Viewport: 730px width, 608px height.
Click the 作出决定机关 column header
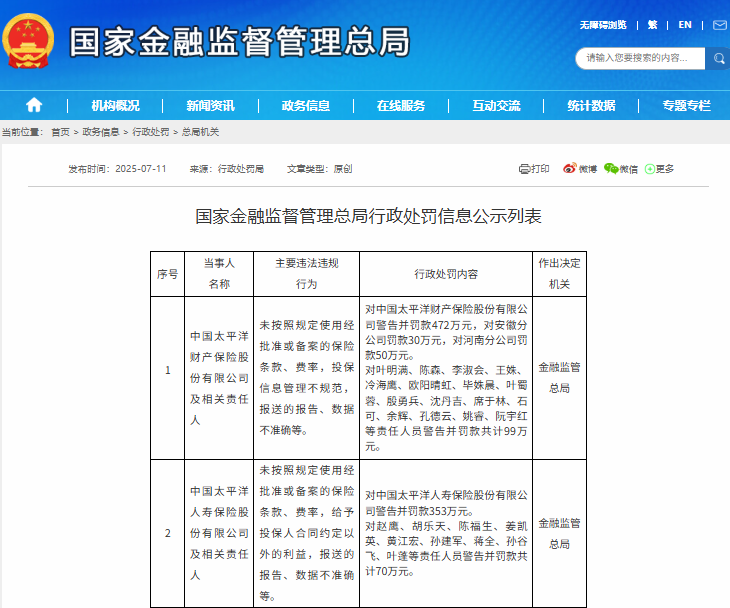point(560,274)
